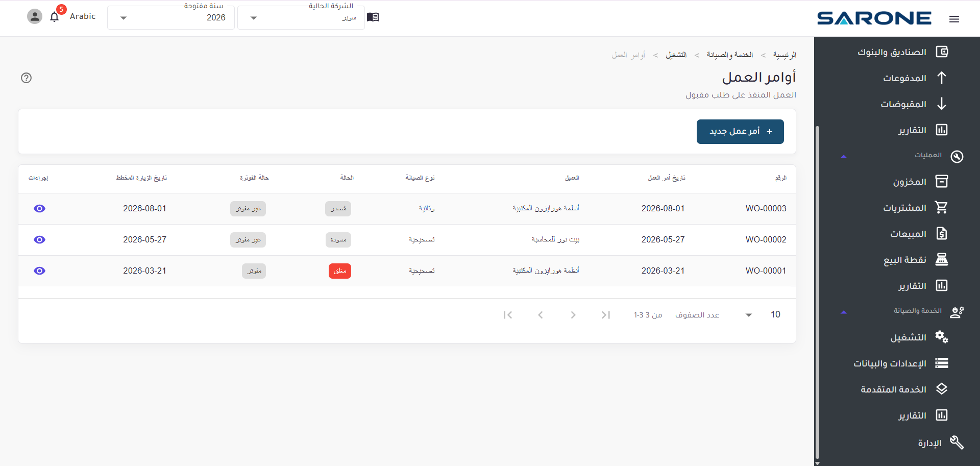Sort by العميل column header
Viewport: 980px width, 466px height.
coord(572,178)
